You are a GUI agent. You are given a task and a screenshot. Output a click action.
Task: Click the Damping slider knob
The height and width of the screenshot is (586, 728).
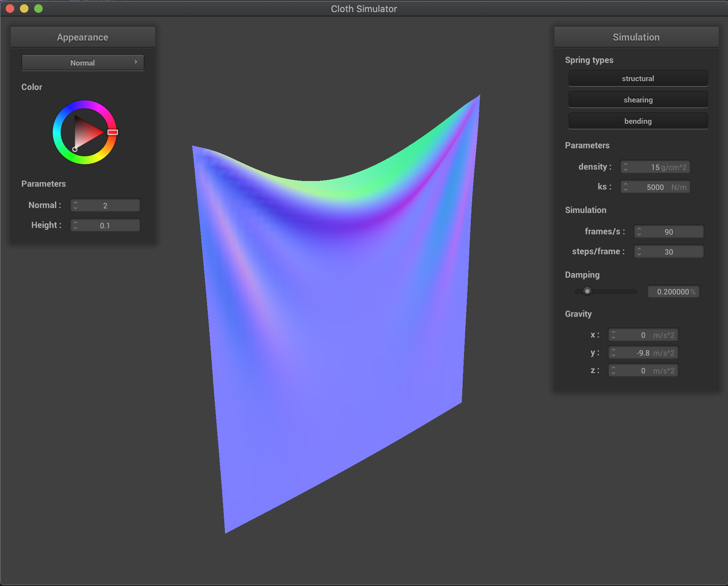tap(587, 291)
